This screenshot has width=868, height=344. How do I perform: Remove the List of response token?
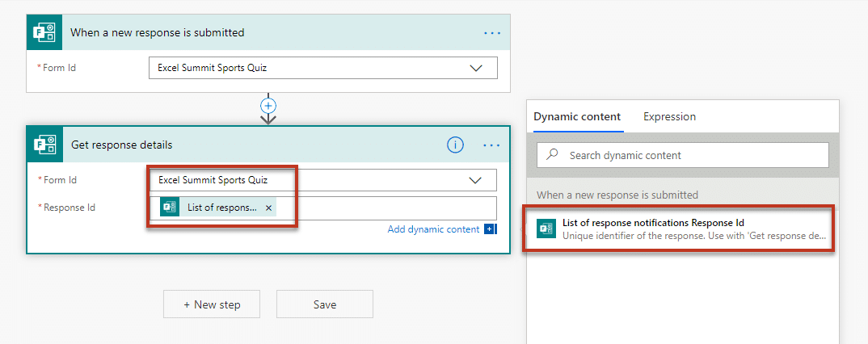(x=268, y=208)
